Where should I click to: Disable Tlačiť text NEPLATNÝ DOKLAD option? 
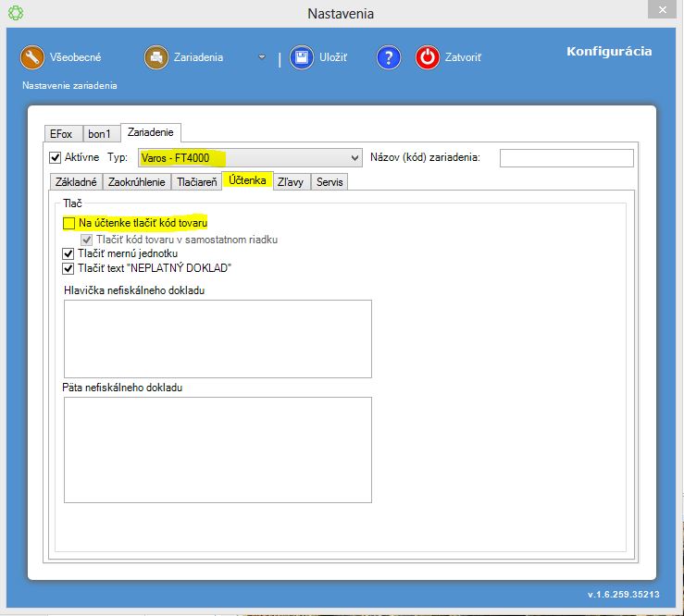(x=68, y=268)
